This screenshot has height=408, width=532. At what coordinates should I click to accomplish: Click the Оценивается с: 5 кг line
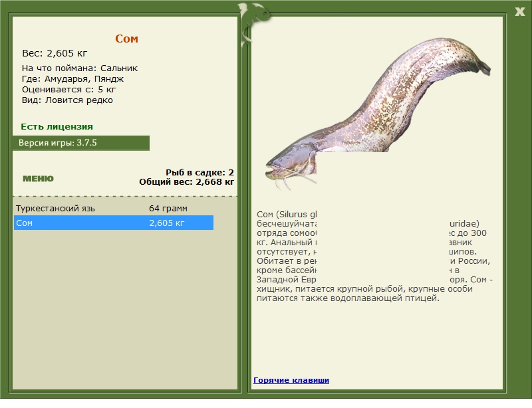pyautogui.click(x=69, y=90)
